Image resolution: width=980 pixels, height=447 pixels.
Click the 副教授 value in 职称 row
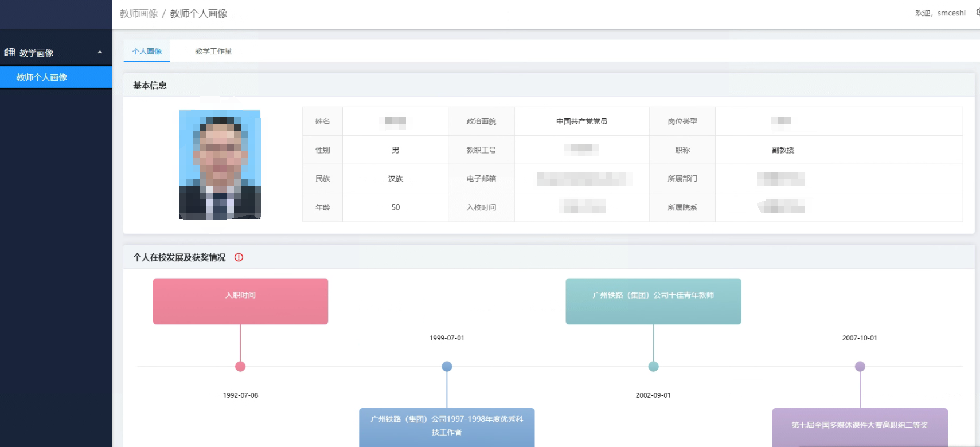(x=783, y=150)
